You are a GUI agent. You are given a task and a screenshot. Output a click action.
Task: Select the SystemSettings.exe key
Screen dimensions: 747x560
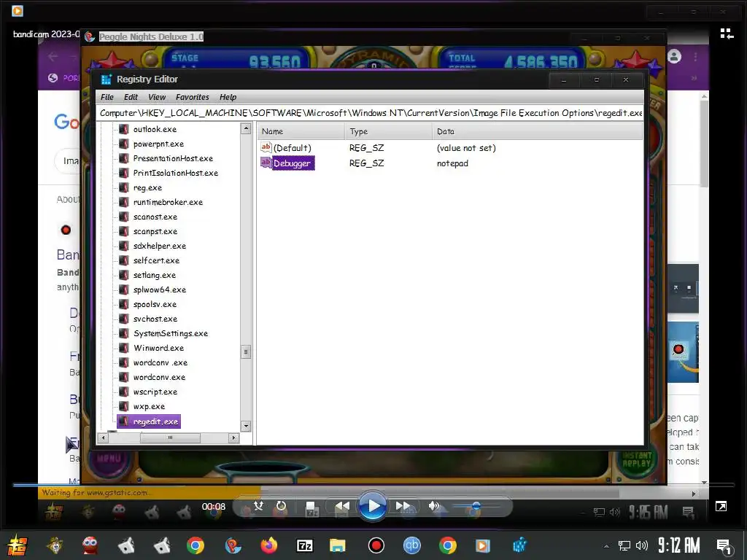click(x=170, y=333)
